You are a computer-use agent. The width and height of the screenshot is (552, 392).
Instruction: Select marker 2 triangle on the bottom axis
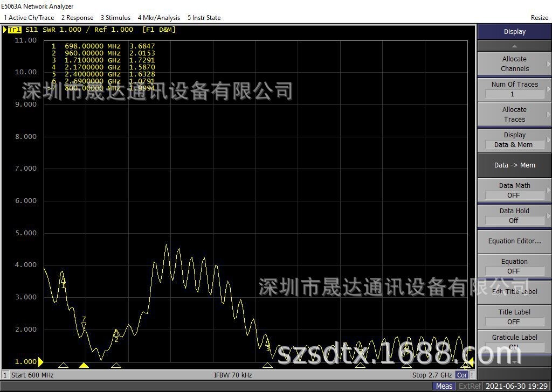pyautogui.click(x=116, y=365)
